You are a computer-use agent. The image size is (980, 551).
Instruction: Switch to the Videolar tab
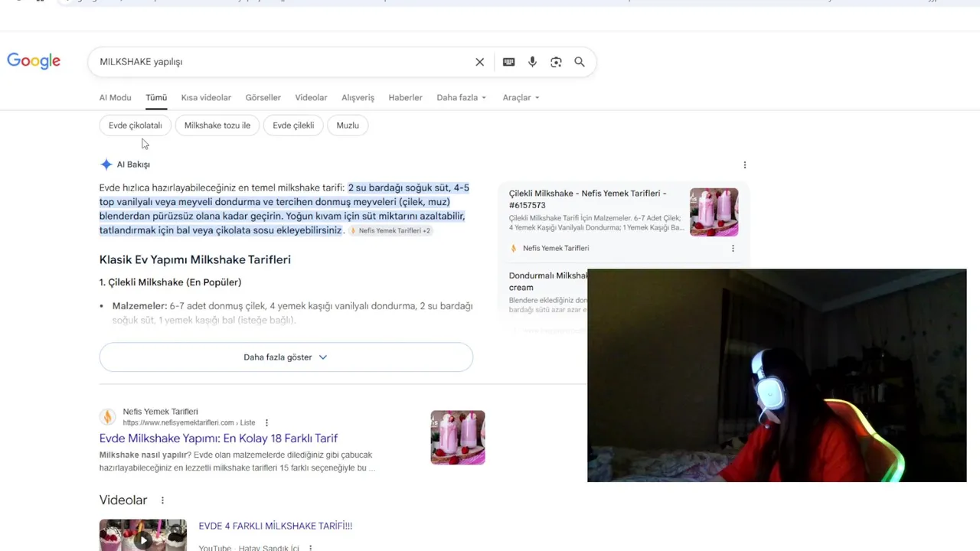click(311, 98)
